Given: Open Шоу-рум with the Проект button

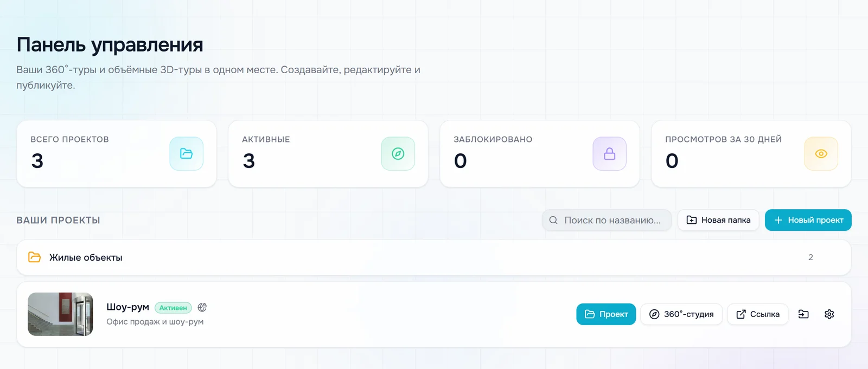Looking at the screenshot, I should tap(606, 314).
